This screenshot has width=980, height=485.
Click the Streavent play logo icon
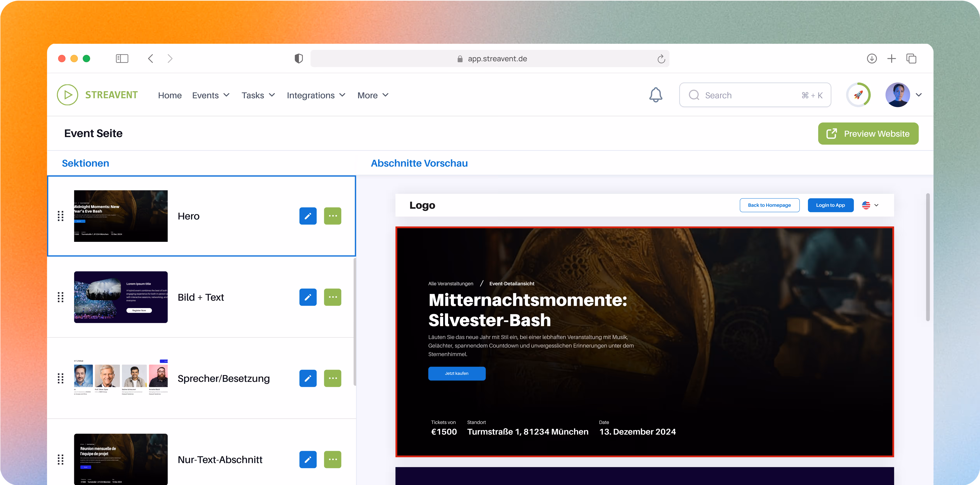pos(68,95)
